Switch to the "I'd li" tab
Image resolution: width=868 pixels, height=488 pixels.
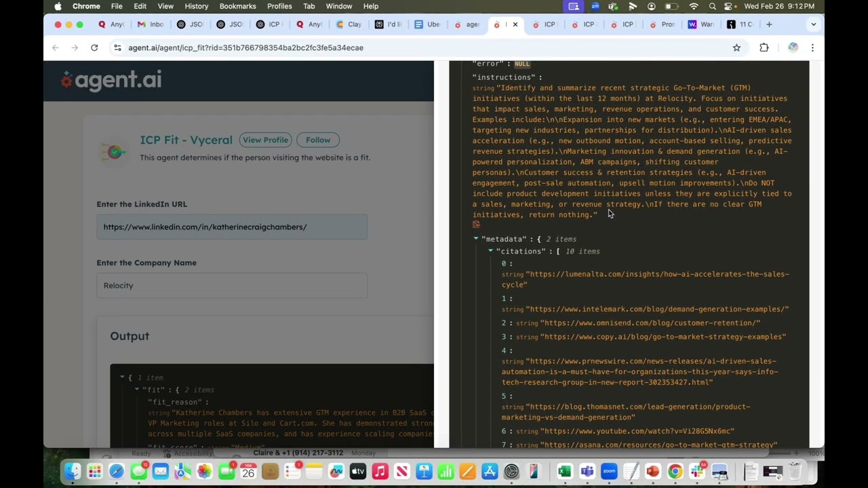point(389,24)
